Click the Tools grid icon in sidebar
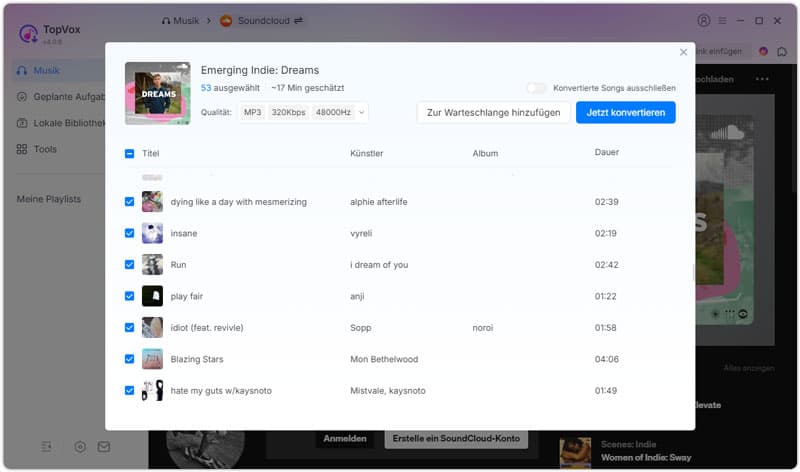The width and height of the screenshot is (800, 472). click(22, 149)
